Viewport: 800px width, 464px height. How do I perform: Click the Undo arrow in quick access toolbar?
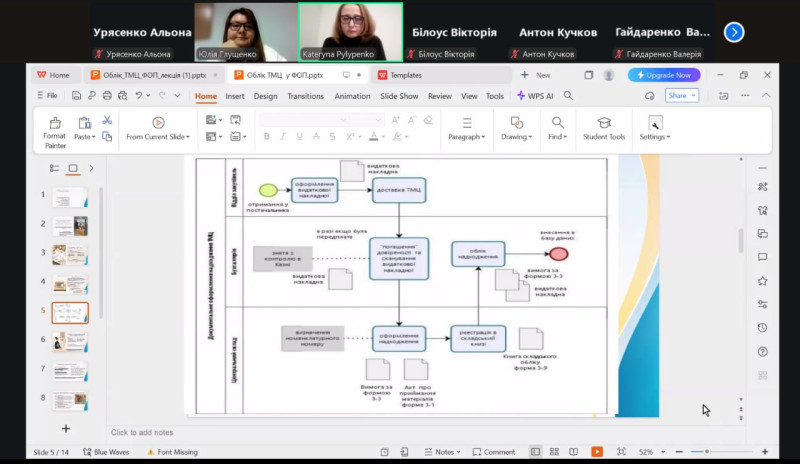pos(139,96)
